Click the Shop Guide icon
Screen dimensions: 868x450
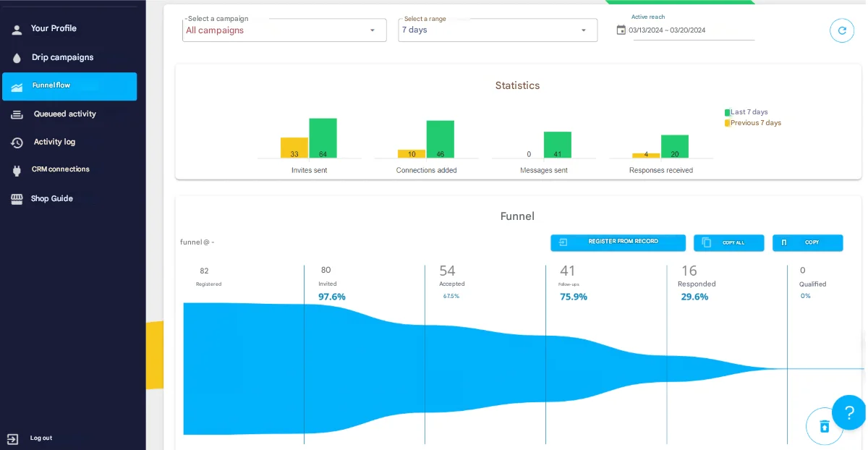pyautogui.click(x=17, y=199)
